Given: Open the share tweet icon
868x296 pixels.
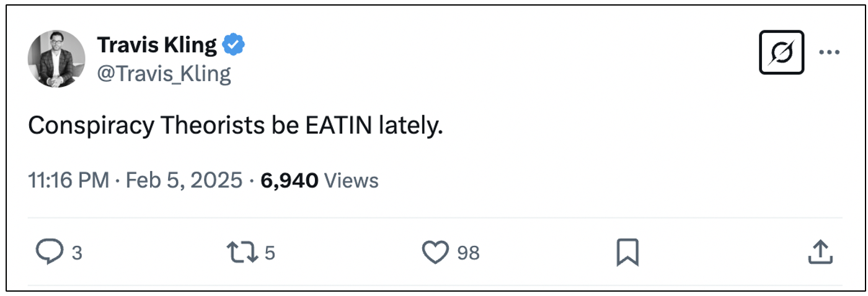Looking at the screenshot, I should (x=819, y=252).
